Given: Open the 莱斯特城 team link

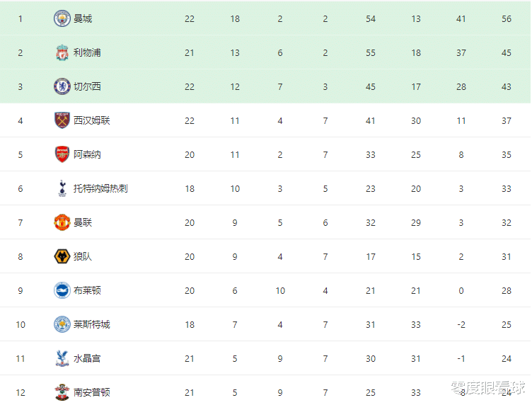Looking at the screenshot, I should click(x=92, y=324).
